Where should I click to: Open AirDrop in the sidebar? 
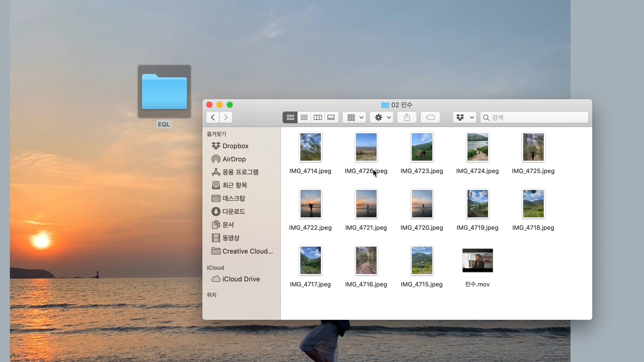(234, 159)
